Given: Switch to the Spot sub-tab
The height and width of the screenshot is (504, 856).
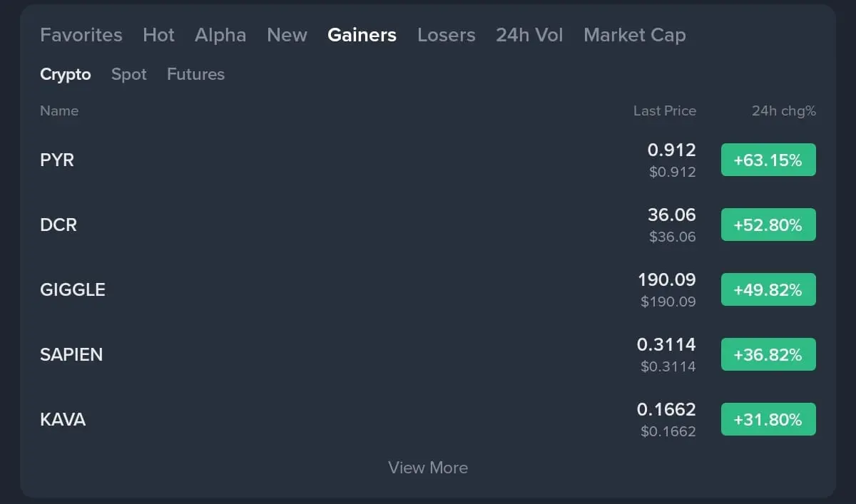Looking at the screenshot, I should tap(129, 74).
